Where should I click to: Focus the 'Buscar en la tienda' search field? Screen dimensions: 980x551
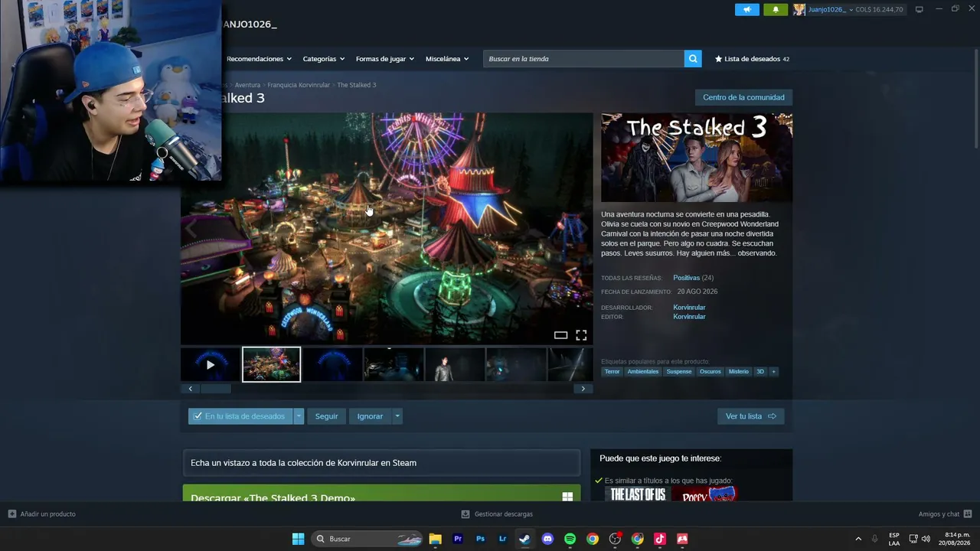[583, 59]
